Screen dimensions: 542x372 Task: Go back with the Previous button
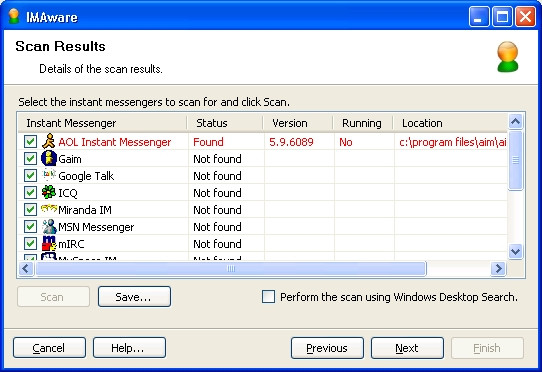pos(327,348)
